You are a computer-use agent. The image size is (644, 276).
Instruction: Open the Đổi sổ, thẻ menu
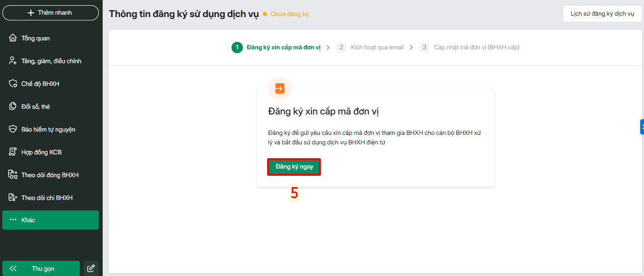click(51, 106)
